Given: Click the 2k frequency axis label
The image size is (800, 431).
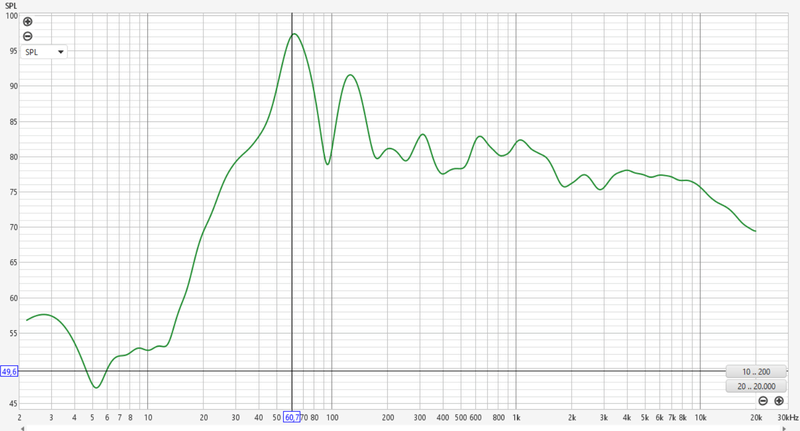Looking at the screenshot, I should [x=572, y=417].
